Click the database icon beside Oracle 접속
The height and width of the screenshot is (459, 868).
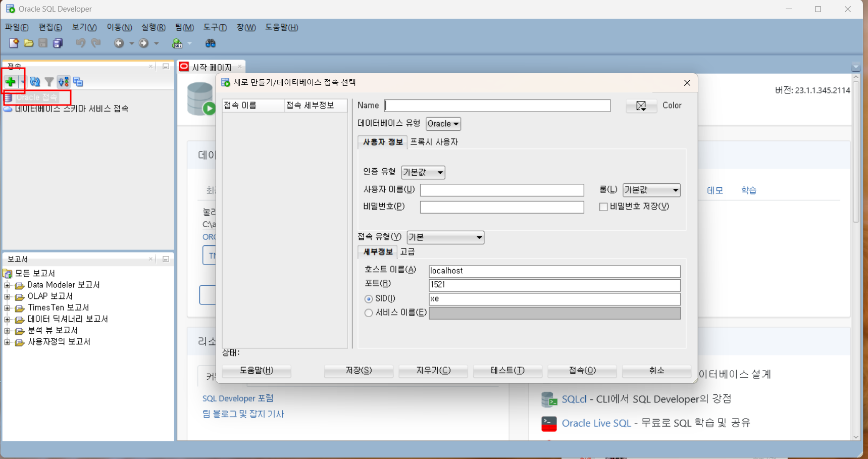[8, 97]
